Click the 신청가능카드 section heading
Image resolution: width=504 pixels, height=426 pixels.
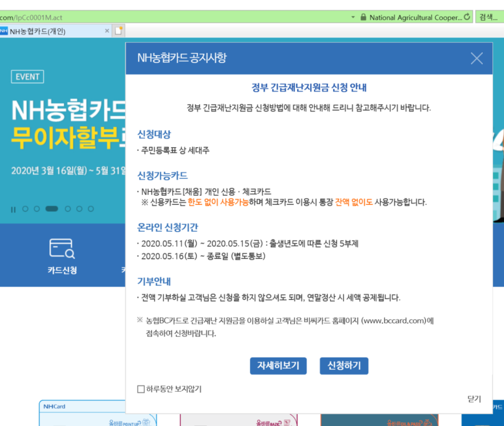point(163,176)
